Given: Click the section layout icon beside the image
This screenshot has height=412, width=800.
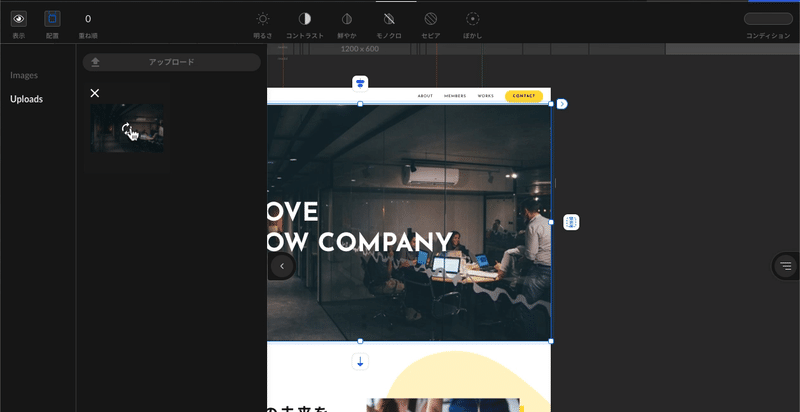Looking at the screenshot, I should tap(571, 222).
